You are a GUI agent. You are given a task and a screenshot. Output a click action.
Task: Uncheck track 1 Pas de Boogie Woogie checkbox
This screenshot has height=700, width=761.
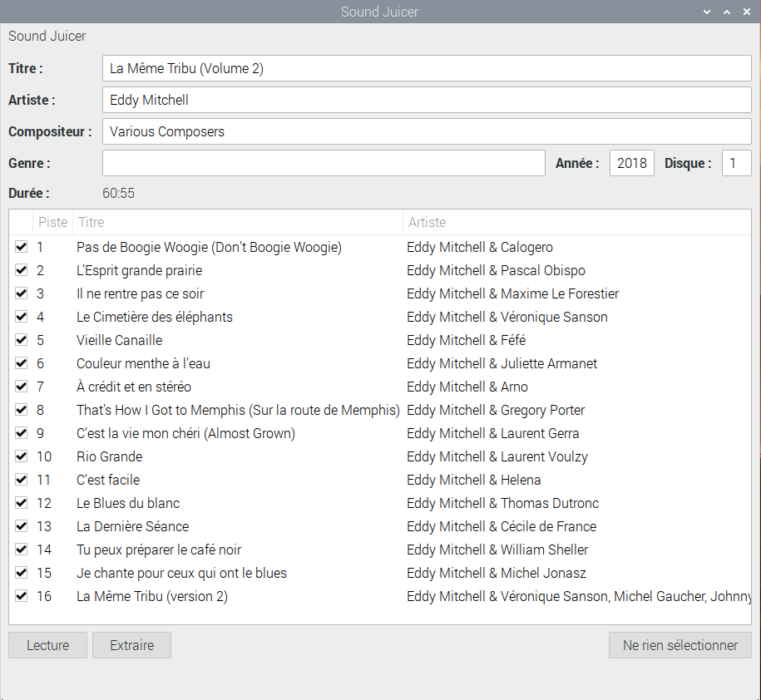point(22,247)
